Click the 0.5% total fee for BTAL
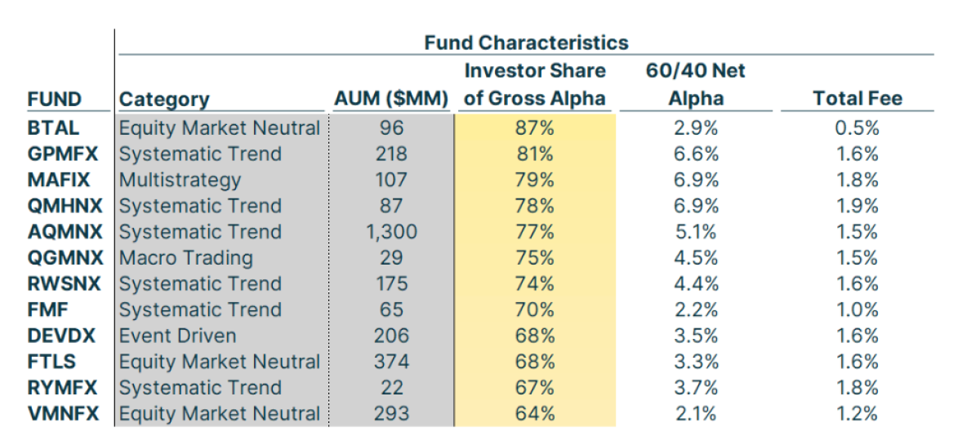Screen dimensions: 980x441 pyautogui.click(x=857, y=128)
